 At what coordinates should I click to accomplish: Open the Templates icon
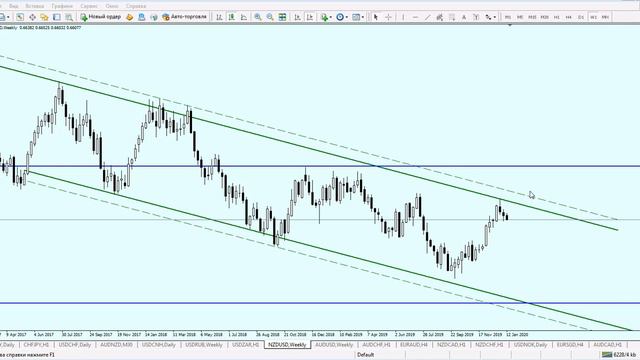(x=356, y=17)
